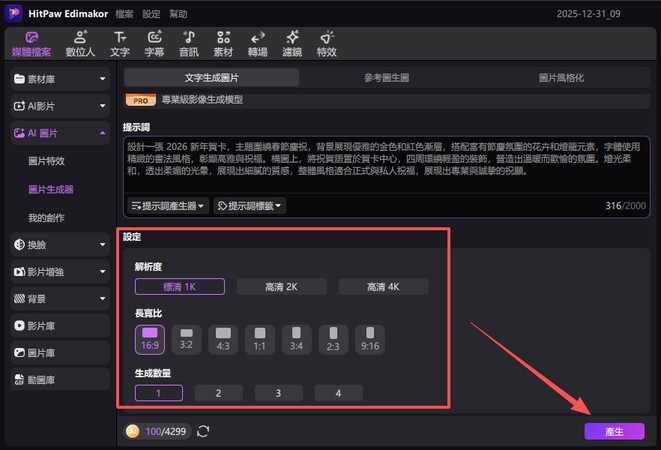Open the 特效 effects tool

(327, 44)
